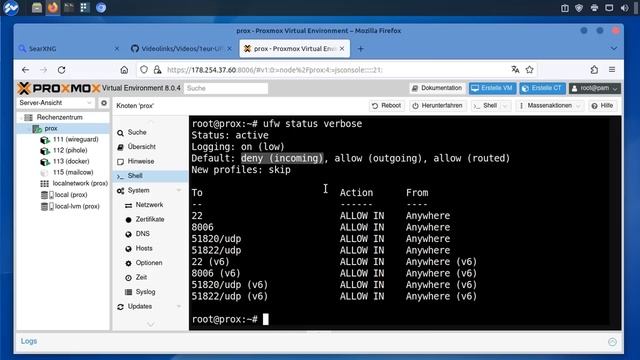Expand the Logs panel at the bottom
Viewport: 640px width, 360px height.
pos(612,342)
